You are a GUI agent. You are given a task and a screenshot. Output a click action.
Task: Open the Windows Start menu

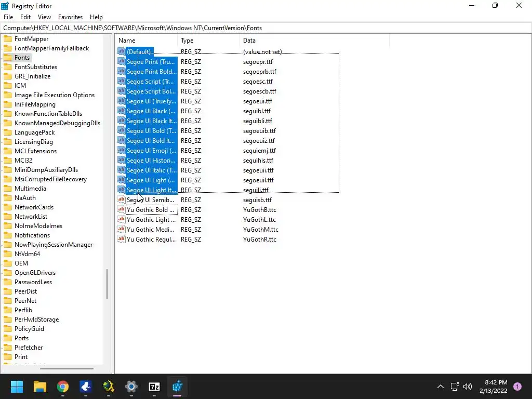pyautogui.click(x=17, y=387)
